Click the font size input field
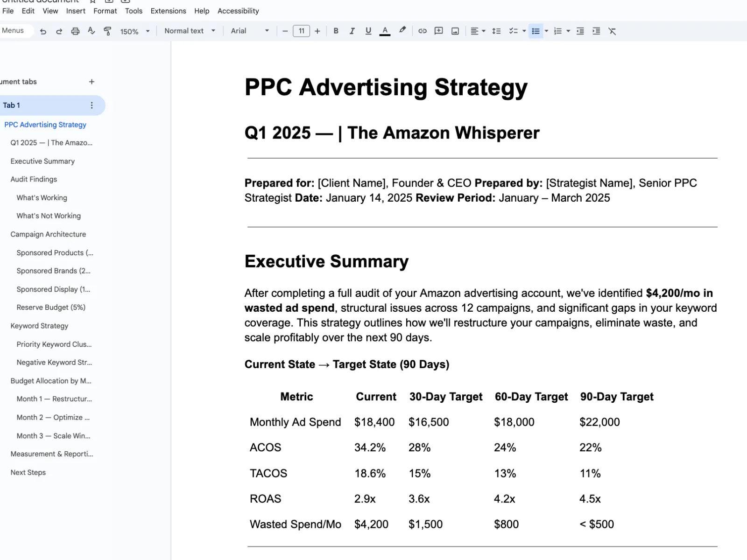This screenshot has height=560, width=747. [301, 31]
